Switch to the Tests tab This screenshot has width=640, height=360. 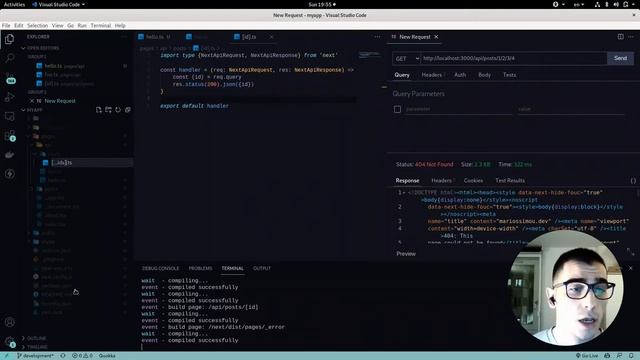point(509,75)
